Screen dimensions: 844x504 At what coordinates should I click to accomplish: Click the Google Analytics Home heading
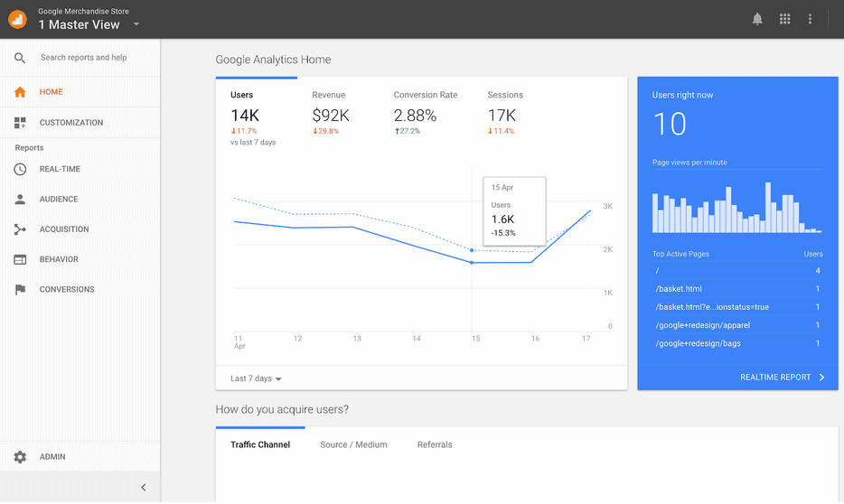tap(273, 60)
